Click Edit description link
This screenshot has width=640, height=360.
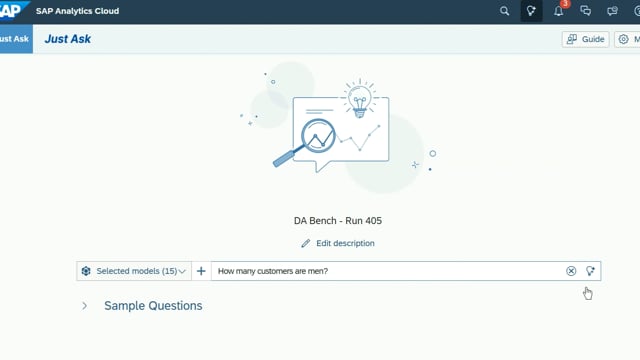[x=345, y=243]
